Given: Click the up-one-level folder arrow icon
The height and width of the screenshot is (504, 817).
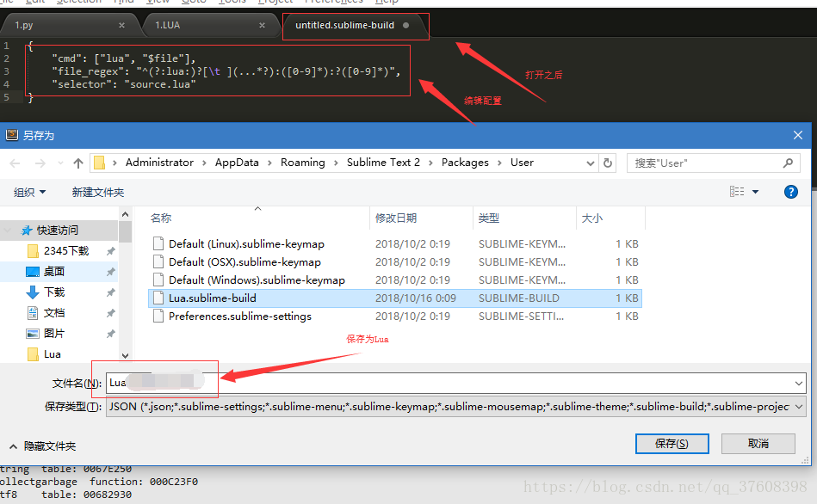Looking at the screenshot, I should (78, 163).
